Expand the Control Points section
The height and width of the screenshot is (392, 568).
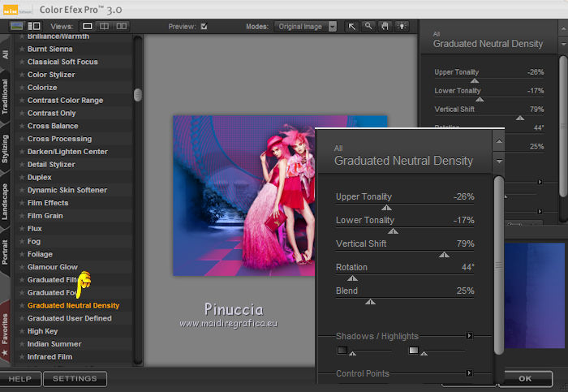[x=469, y=373]
